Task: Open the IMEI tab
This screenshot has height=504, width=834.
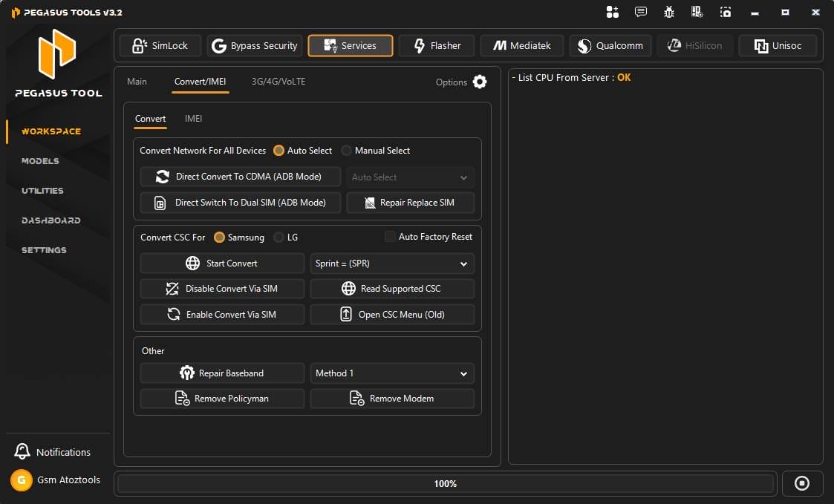Action: point(193,118)
